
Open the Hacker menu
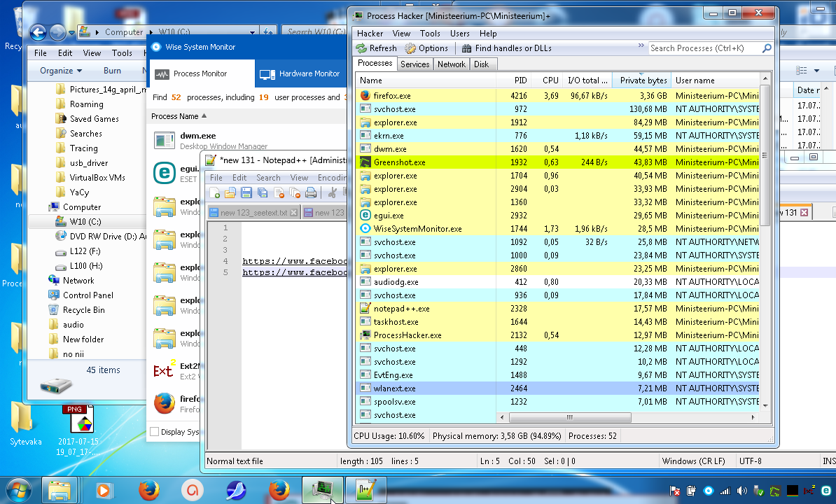click(370, 33)
